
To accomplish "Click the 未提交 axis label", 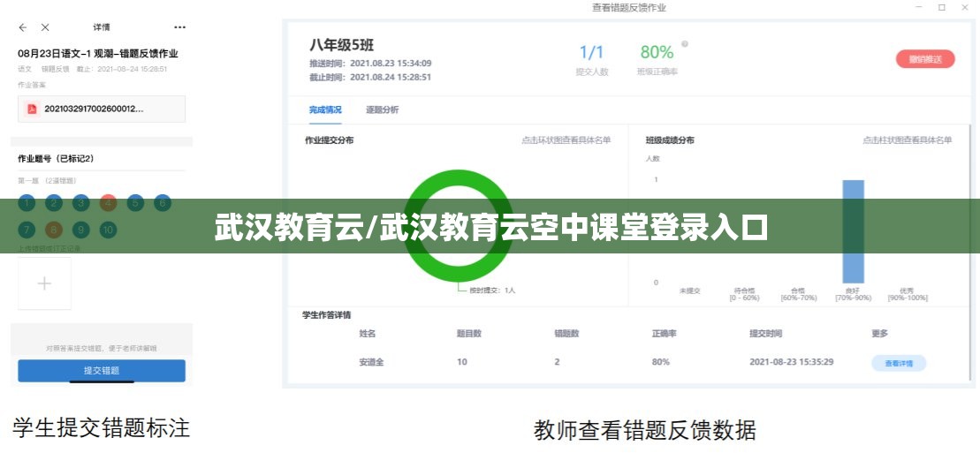I will (690, 291).
